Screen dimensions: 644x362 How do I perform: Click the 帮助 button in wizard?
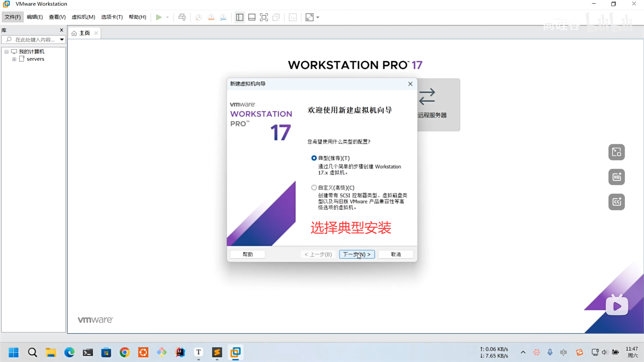248,254
